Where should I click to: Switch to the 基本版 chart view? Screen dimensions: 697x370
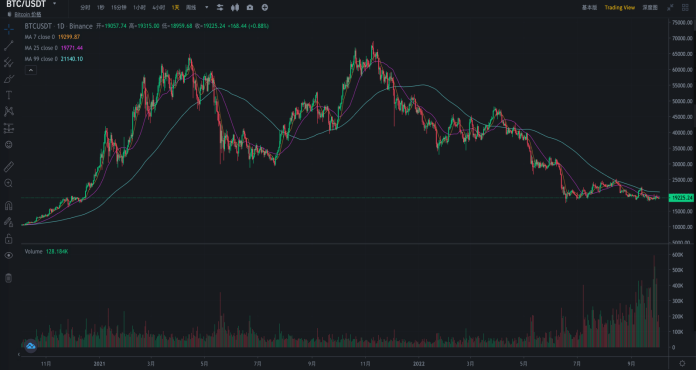point(589,8)
